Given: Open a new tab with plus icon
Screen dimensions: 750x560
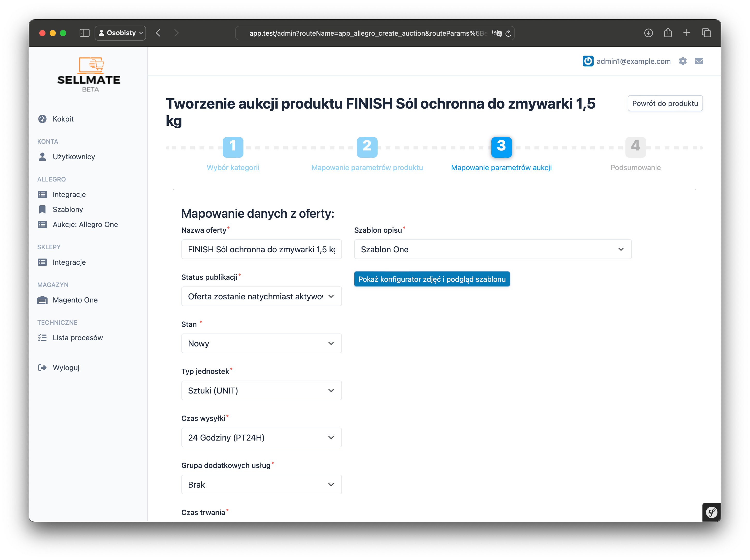Looking at the screenshot, I should (x=687, y=33).
